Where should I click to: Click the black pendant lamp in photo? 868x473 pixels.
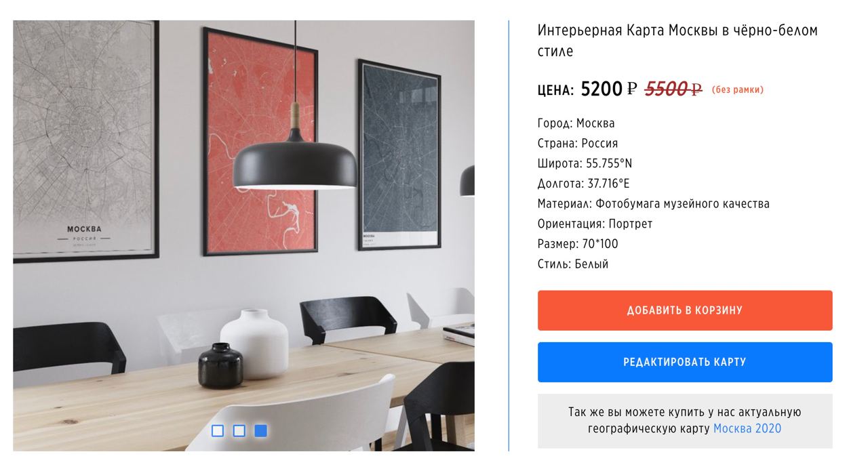click(295, 159)
